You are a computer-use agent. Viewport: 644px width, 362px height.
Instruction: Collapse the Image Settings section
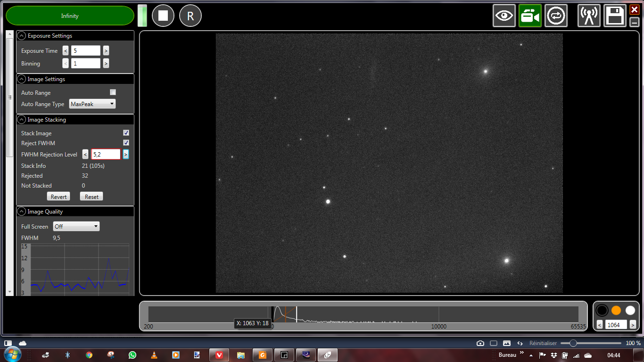(x=22, y=79)
